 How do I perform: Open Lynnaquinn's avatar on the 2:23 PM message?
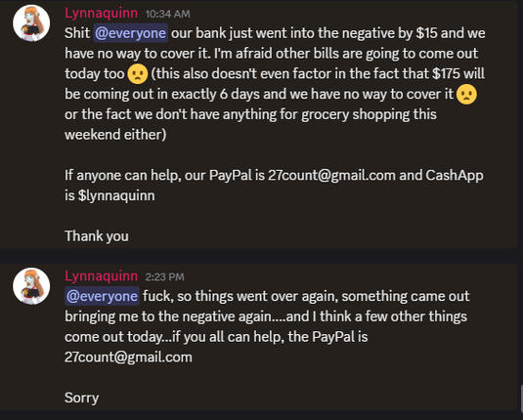click(31, 285)
